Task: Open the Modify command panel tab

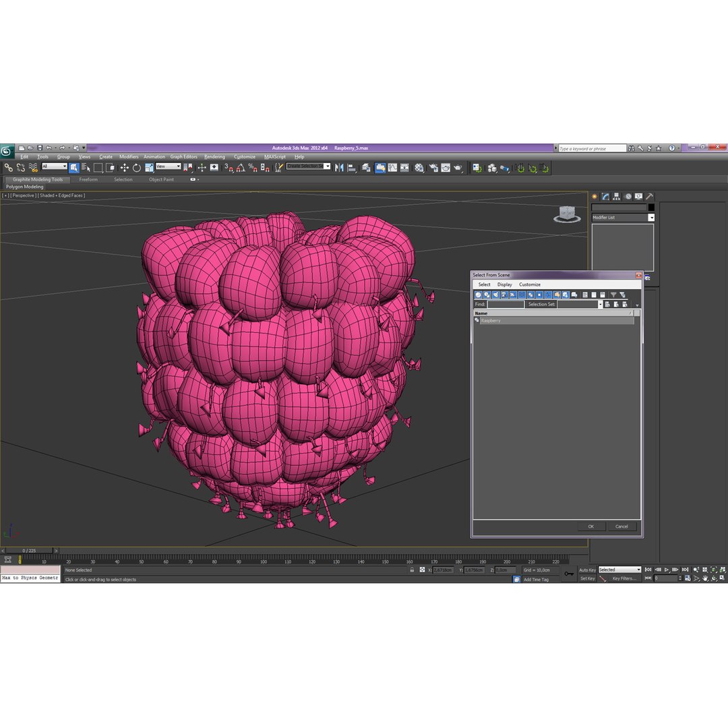Action: tap(605, 196)
